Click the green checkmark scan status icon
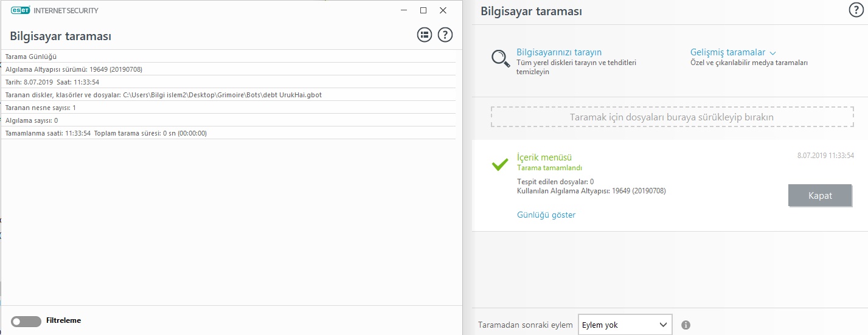 coord(500,164)
